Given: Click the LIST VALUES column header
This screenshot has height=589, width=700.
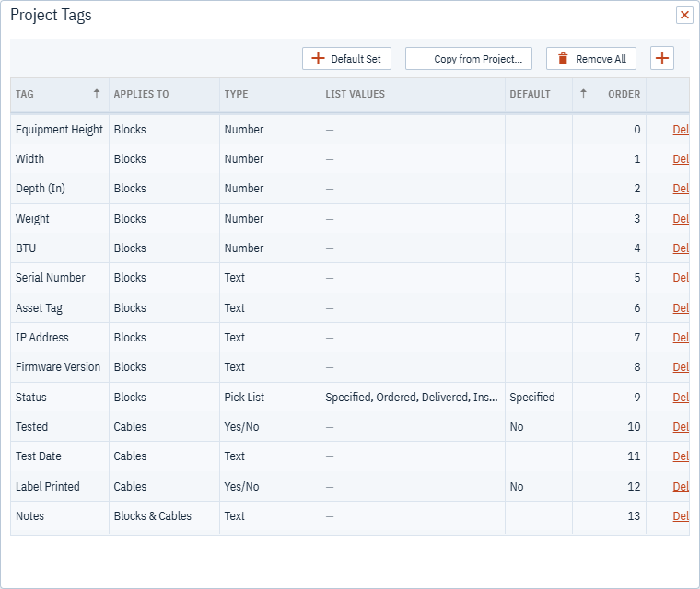Looking at the screenshot, I should 413,94.
